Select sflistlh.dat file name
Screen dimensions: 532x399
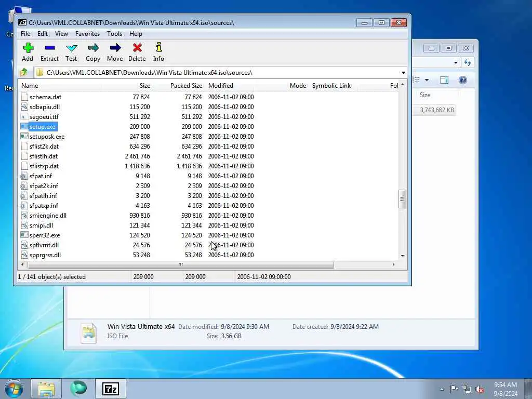[x=44, y=156]
